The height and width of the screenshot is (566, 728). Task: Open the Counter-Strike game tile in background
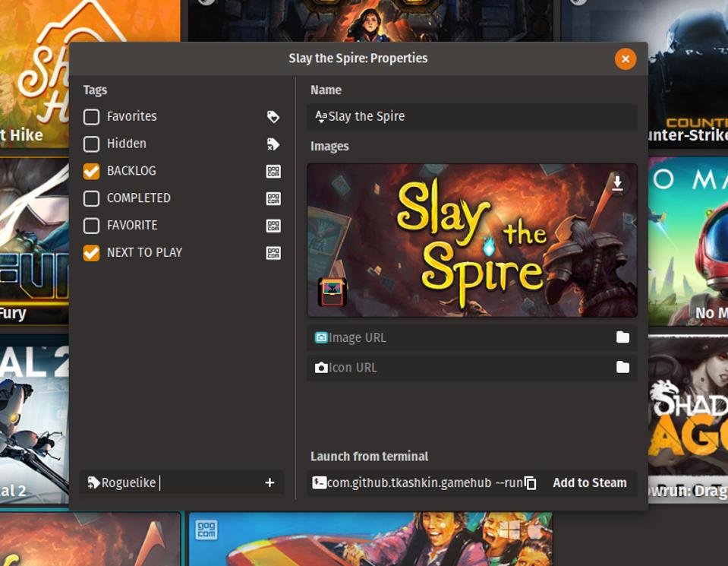[688, 74]
